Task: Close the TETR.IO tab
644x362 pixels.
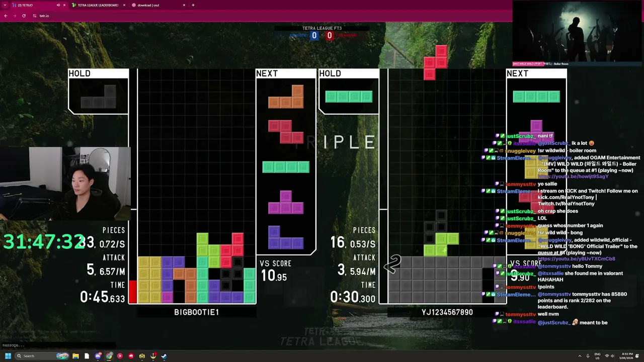Action: click(x=65, y=5)
